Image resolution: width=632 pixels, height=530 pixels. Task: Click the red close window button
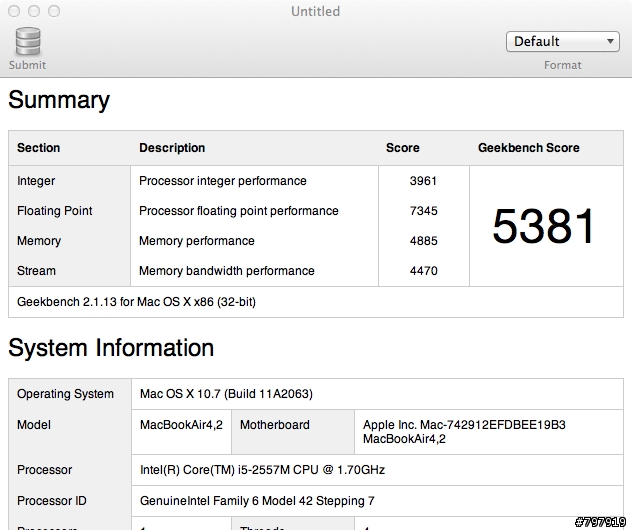click(14, 11)
